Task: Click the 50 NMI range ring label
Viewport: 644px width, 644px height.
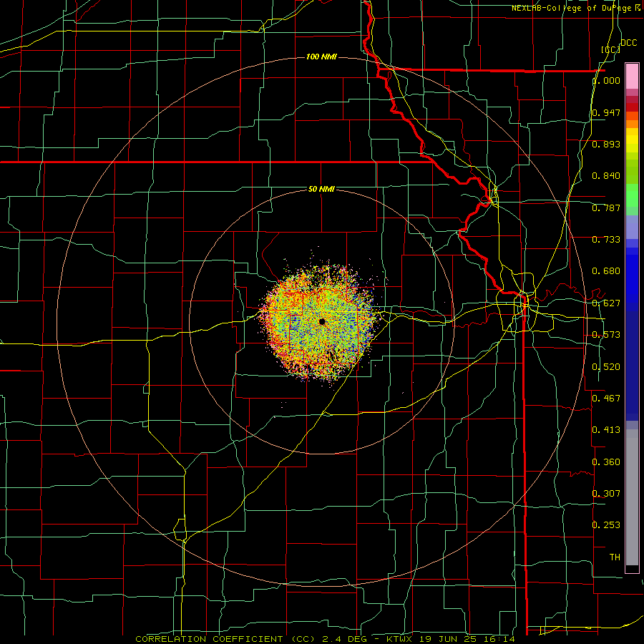Action: tap(321, 189)
